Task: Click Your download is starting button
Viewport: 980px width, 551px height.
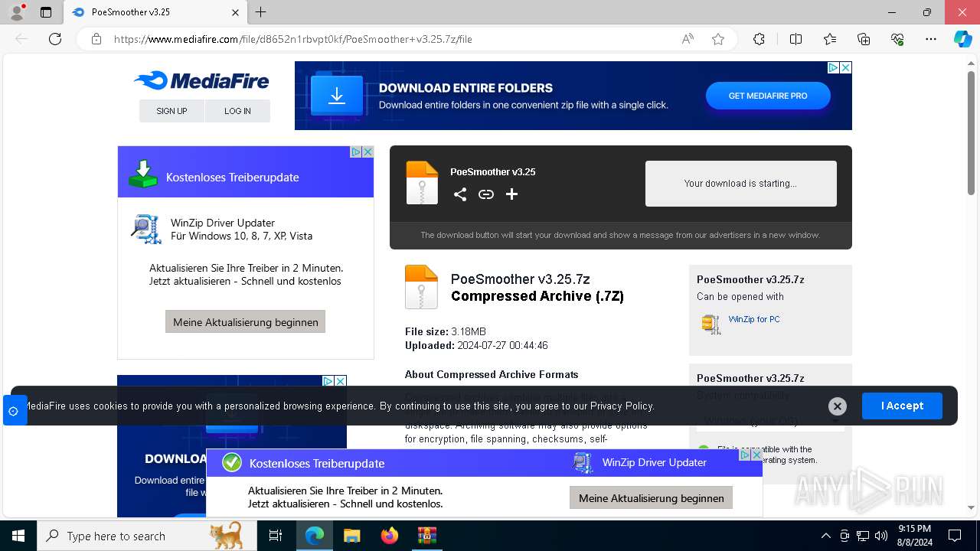Action: pyautogui.click(x=740, y=184)
